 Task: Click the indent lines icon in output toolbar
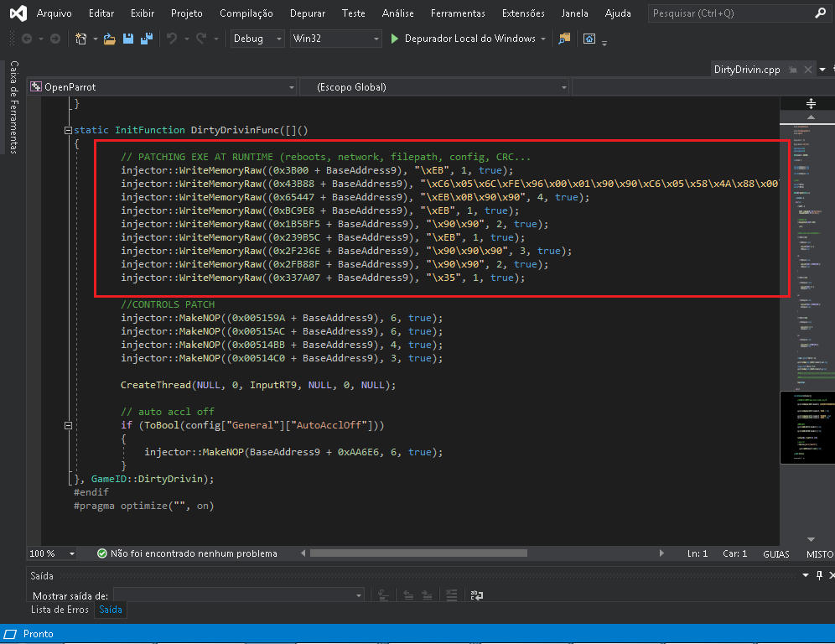(x=452, y=595)
